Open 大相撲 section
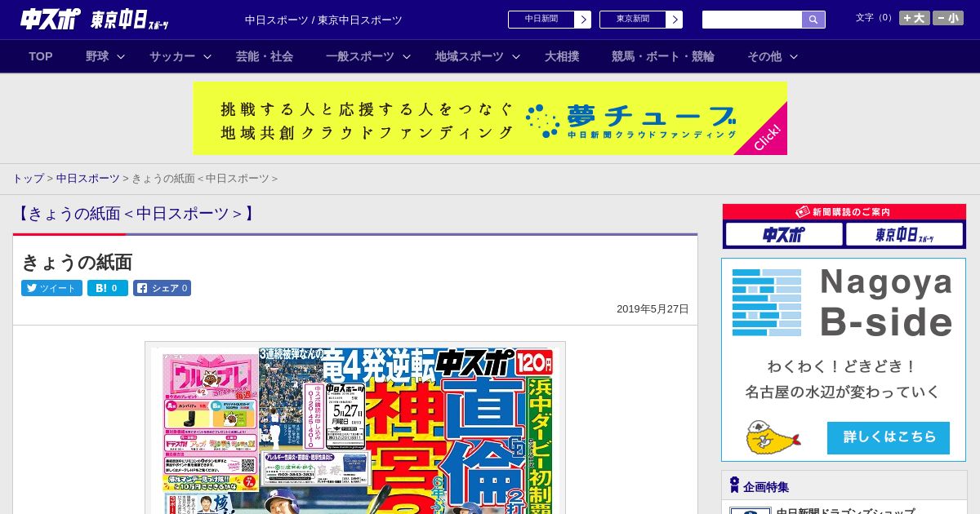 coord(562,56)
